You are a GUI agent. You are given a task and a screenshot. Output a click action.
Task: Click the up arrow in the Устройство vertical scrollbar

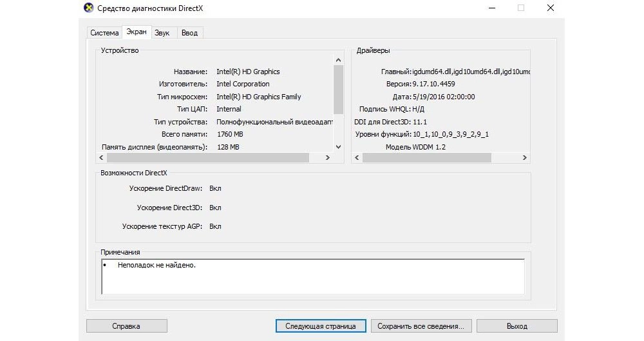click(339, 60)
